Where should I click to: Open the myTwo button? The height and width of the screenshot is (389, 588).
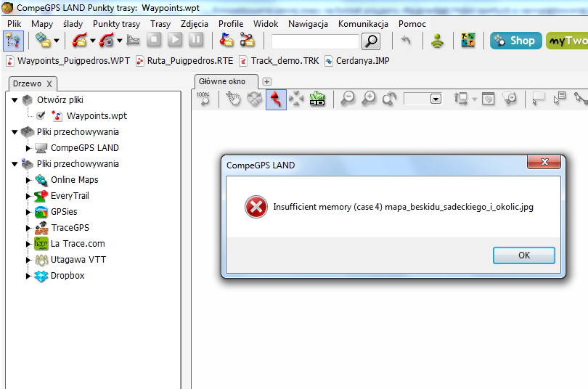[x=567, y=41]
